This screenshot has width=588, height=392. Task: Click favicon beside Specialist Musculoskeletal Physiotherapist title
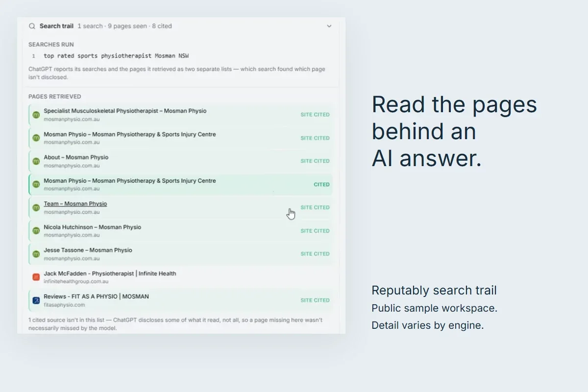[x=36, y=115]
